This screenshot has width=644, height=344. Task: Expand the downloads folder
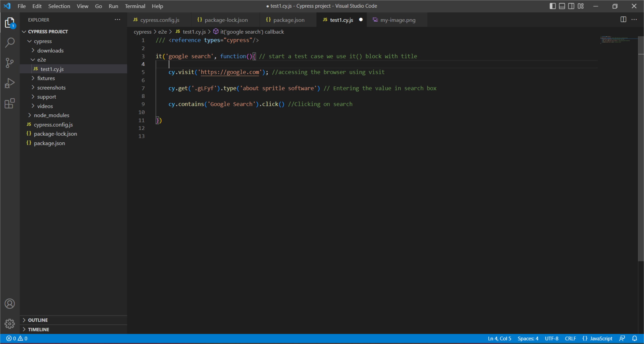[x=33, y=50]
